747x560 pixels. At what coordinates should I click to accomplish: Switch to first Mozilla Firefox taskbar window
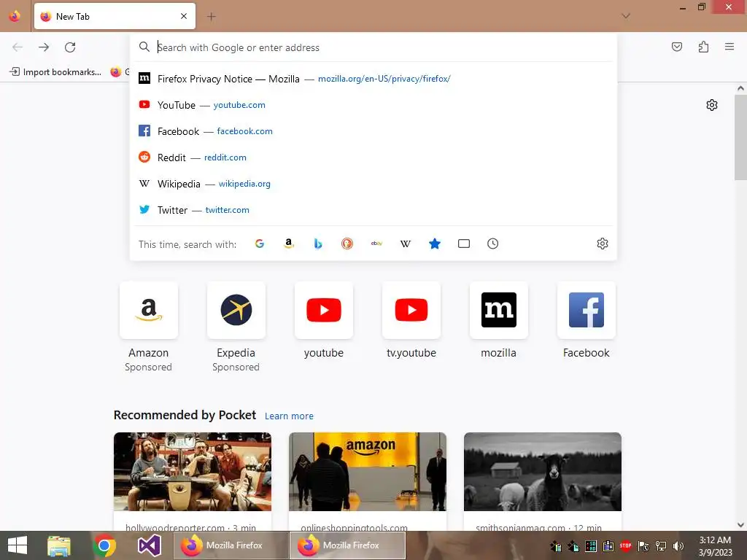(x=231, y=545)
